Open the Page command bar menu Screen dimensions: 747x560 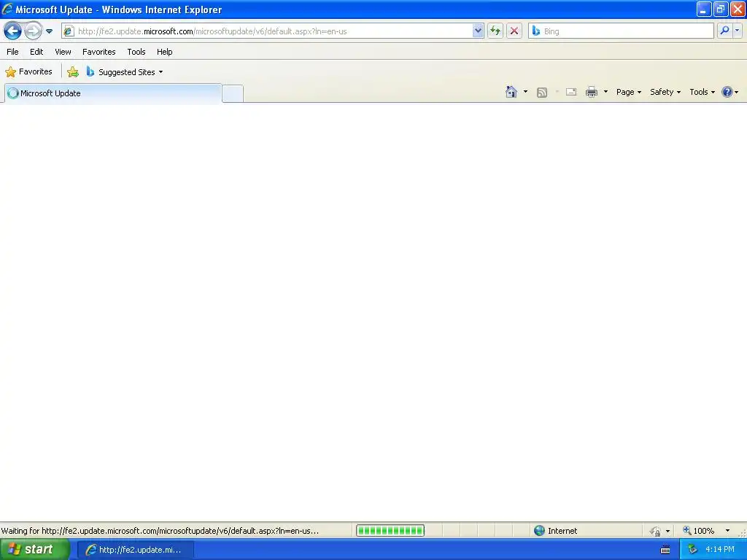[x=629, y=92]
